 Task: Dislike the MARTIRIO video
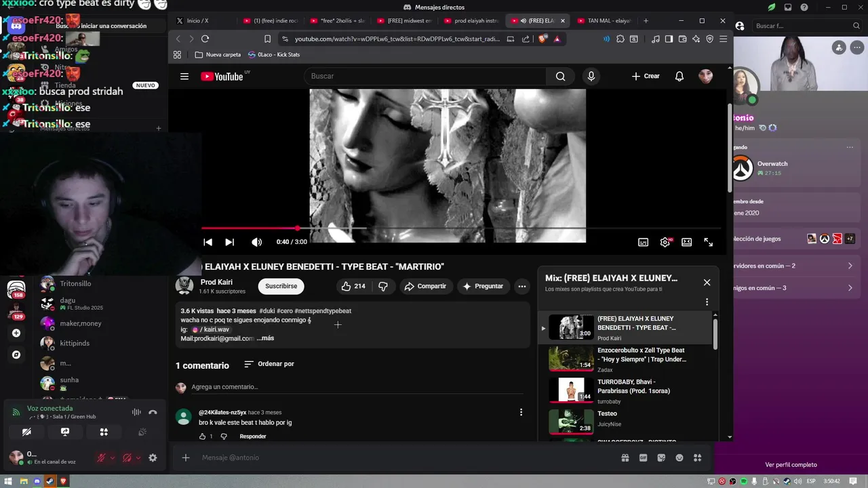(x=383, y=287)
